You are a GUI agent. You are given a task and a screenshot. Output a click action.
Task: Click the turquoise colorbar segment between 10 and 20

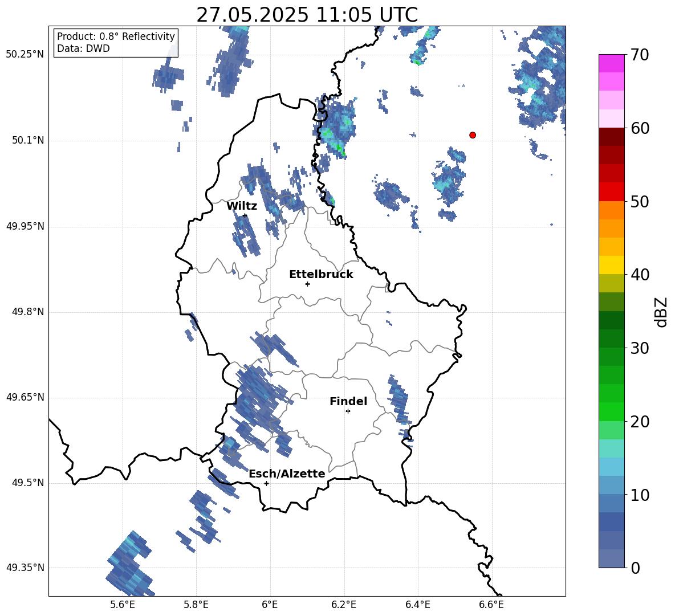(x=611, y=448)
